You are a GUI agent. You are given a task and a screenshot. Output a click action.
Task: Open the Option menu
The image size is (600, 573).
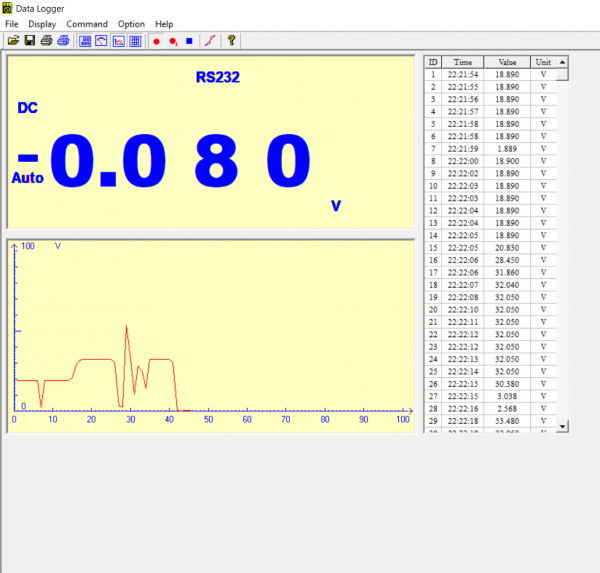pyautogui.click(x=131, y=24)
